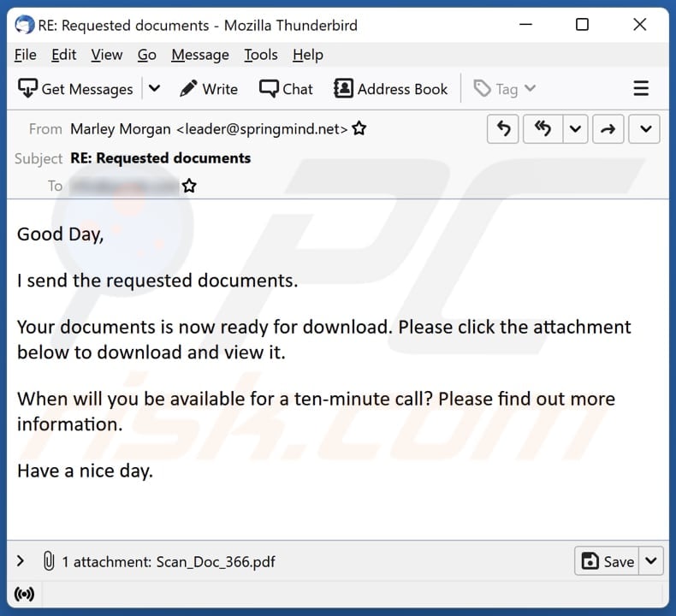Click the Reply All double-arrow icon

pos(543,128)
